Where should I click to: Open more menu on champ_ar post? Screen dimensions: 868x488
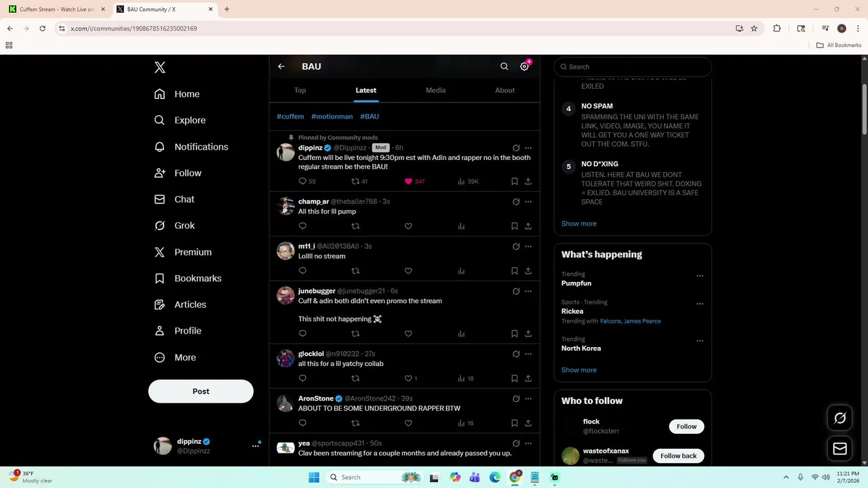click(x=528, y=201)
